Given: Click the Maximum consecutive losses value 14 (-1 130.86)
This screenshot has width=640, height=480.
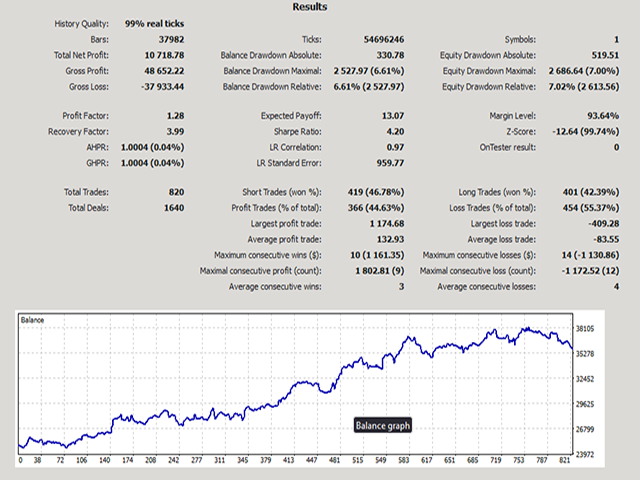Looking at the screenshot, I should click(x=590, y=255).
